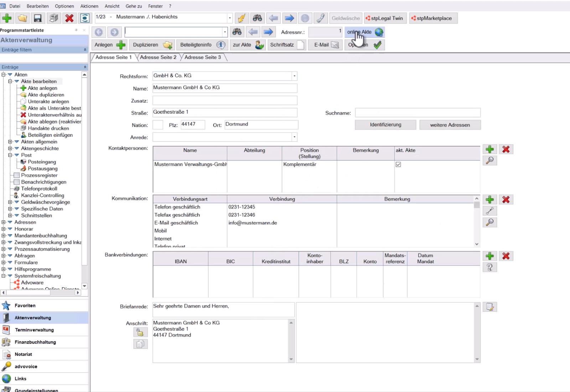Click the lock icon under Anschrift
The image size is (570, 392).
(x=140, y=332)
